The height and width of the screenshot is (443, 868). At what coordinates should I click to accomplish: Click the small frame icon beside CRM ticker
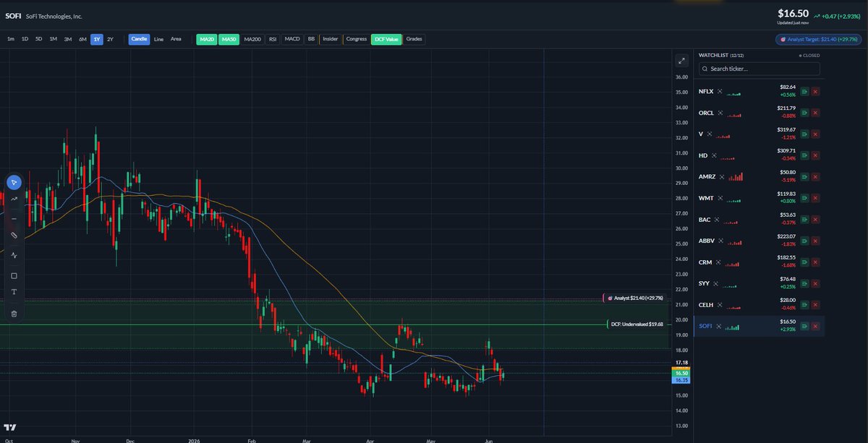[x=720, y=262]
